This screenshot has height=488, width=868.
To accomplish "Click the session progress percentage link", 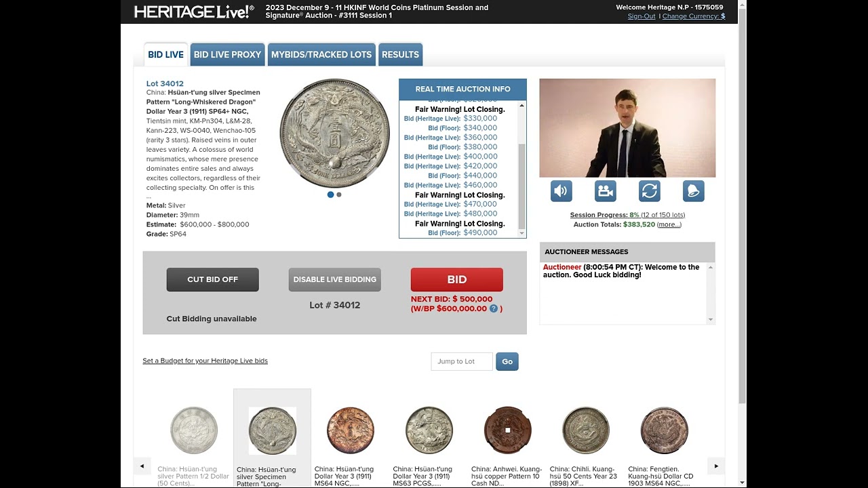I will pos(634,215).
